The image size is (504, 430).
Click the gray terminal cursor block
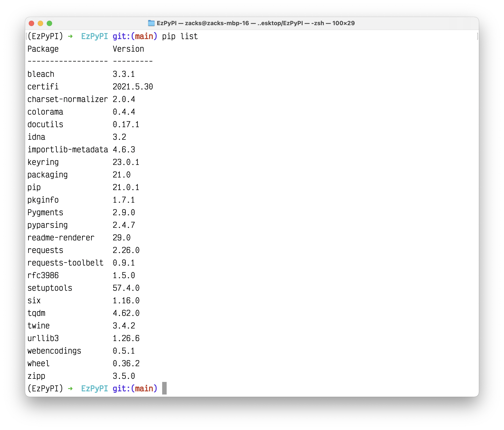coord(164,388)
